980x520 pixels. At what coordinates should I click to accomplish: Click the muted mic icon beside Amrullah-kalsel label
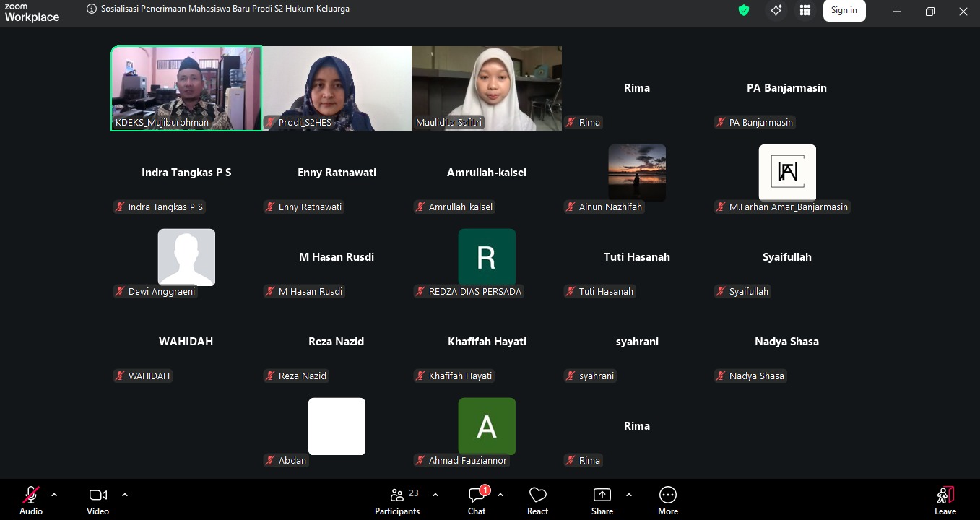[420, 207]
